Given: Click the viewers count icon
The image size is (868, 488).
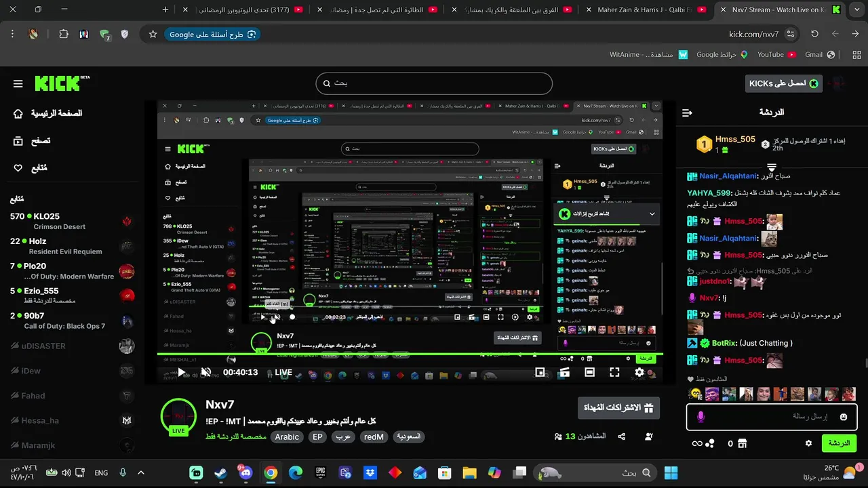Looking at the screenshot, I should coord(558,437).
